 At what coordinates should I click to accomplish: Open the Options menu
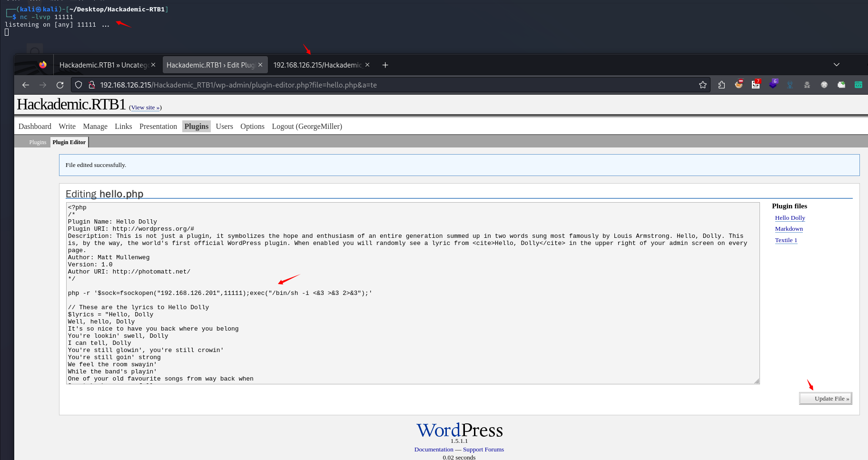point(252,126)
